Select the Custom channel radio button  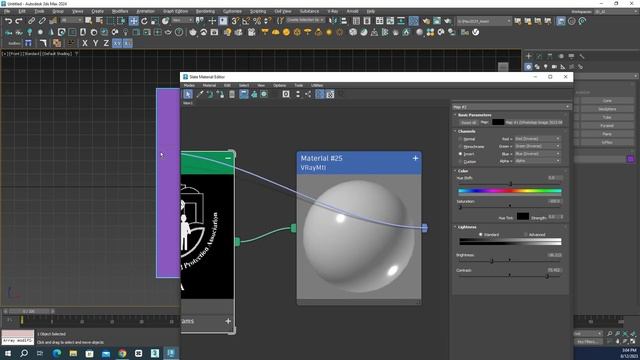click(x=460, y=162)
